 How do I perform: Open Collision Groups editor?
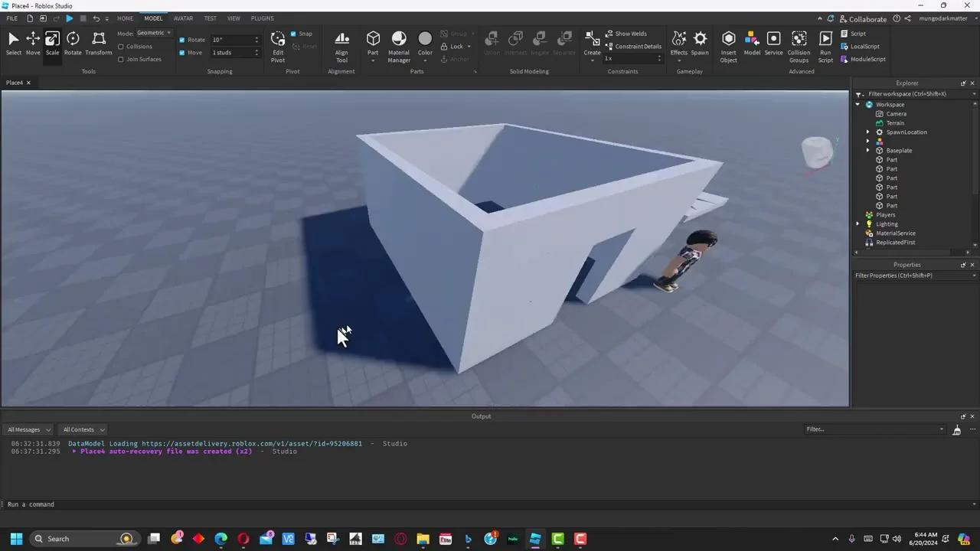(x=799, y=47)
